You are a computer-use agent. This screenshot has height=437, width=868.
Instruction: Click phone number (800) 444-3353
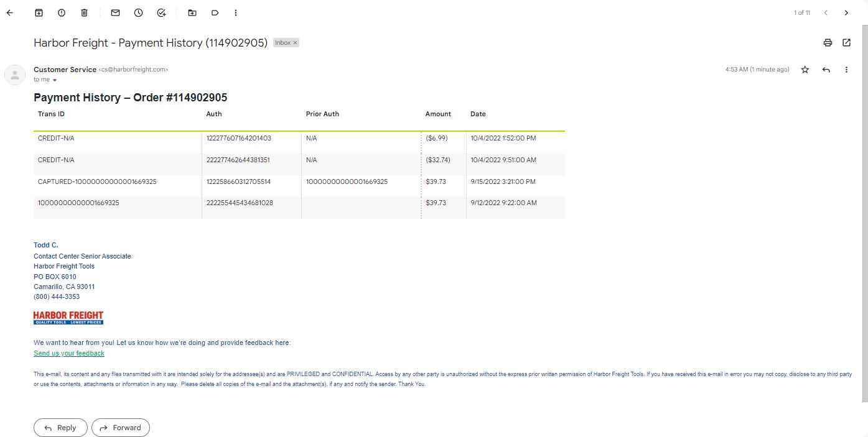57,297
